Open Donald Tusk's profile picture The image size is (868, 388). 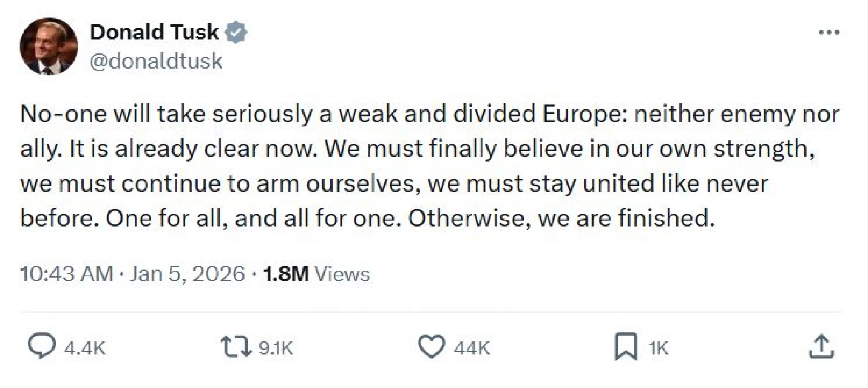pos(48,47)
